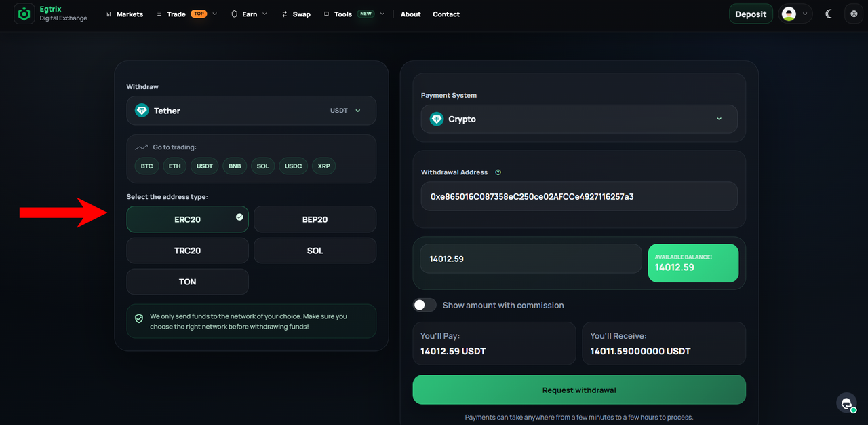Open the Swap menu item
Image resolution: width=868 pixels, height=425 pixels.
[296, 14]
